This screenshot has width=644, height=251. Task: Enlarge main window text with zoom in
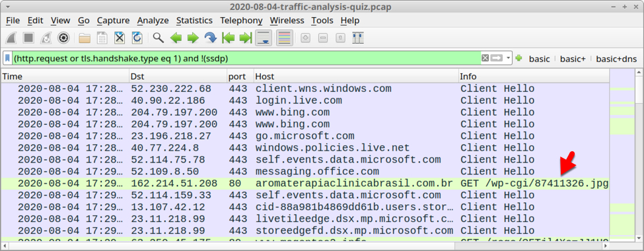point(305,38)
